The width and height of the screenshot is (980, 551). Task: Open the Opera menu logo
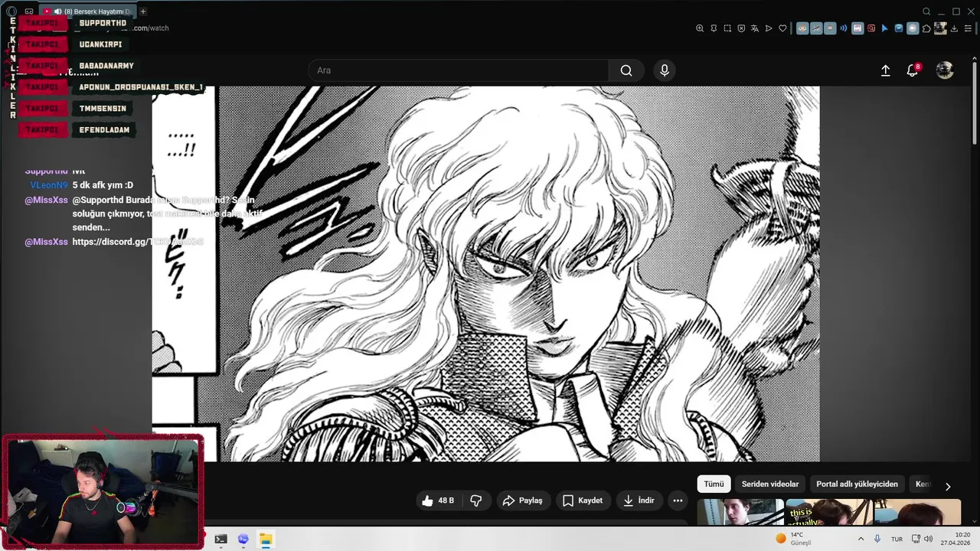(11, 11)
